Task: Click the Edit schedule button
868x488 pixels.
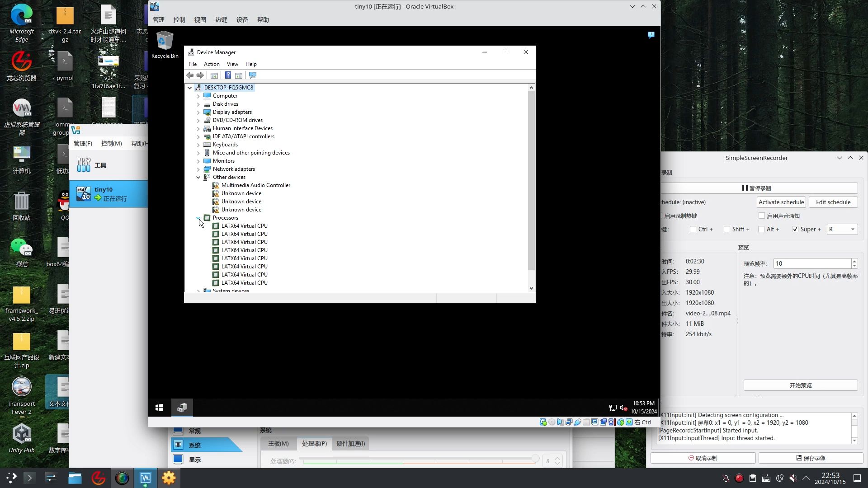Action: pos(833,202)
